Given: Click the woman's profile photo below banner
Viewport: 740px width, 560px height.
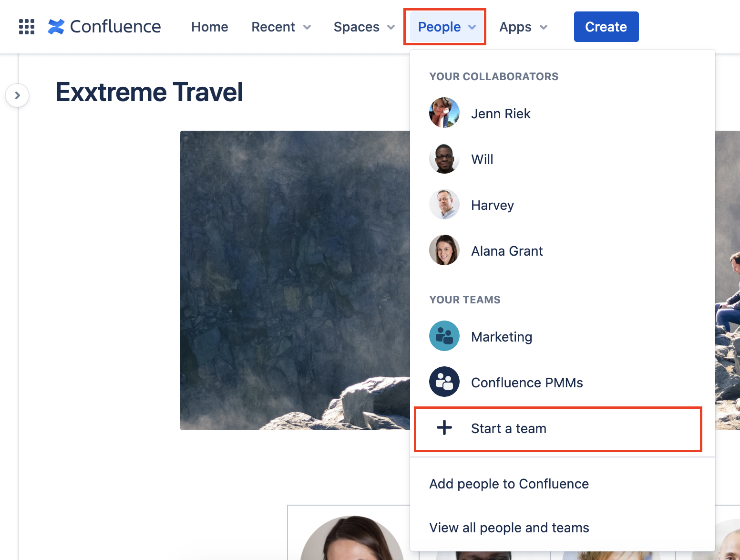Looking at the screenshot, I should [352, 538].
